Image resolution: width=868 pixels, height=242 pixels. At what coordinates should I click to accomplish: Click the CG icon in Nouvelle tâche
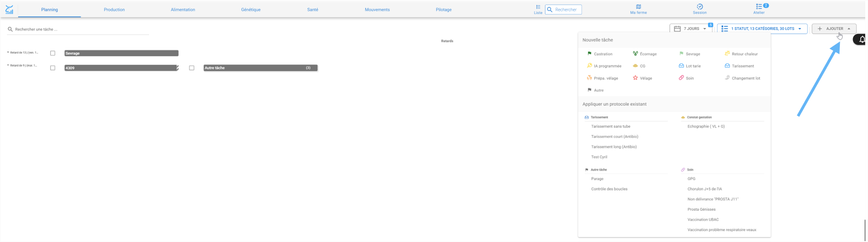(x=635, y=66)
